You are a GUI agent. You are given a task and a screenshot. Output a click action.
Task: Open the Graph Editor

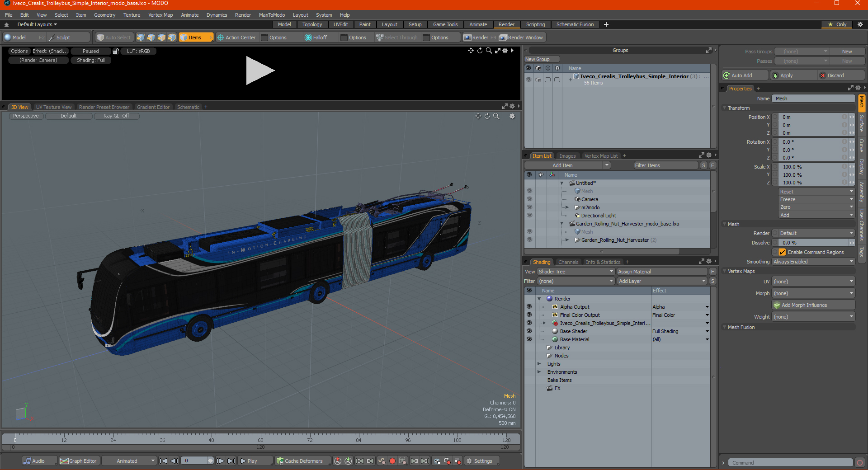point(78,461)
